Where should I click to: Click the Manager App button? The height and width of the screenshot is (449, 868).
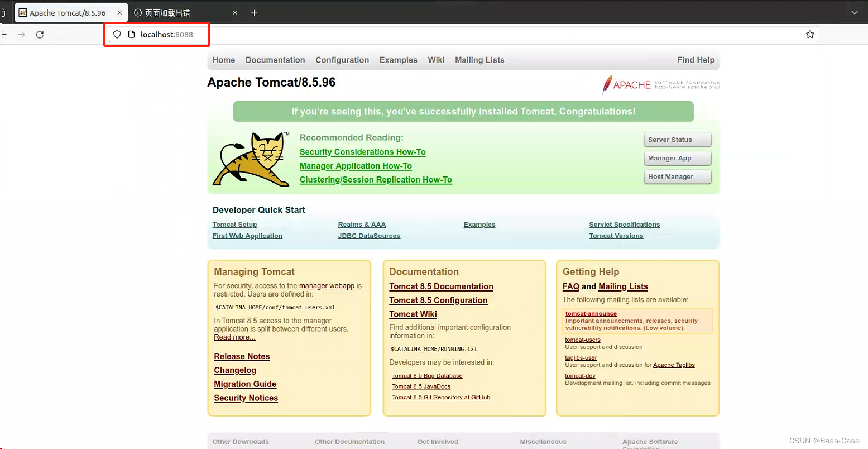(x=678, y=158)
